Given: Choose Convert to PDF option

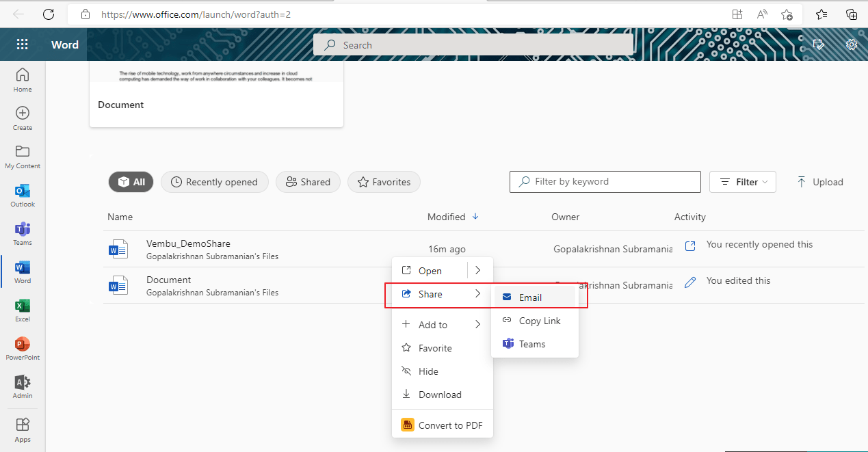Looking at the screenshot, I should [442, 425].
